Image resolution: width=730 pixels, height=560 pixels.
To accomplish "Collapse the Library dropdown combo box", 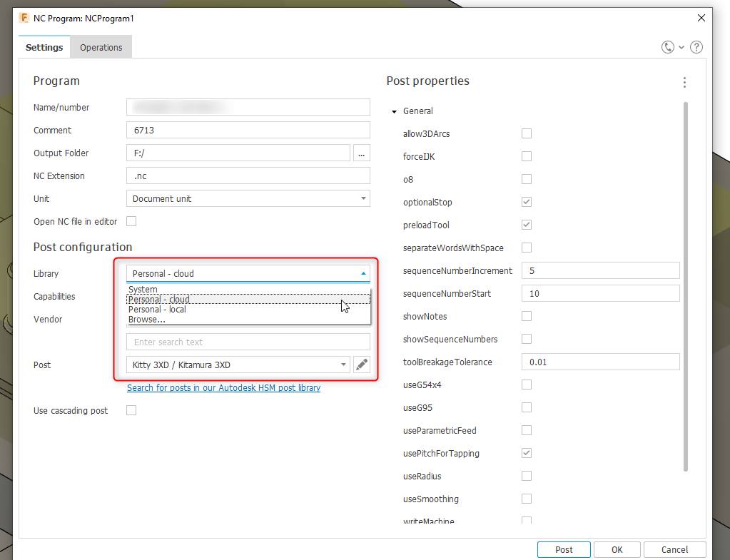I will pos(248,273).
